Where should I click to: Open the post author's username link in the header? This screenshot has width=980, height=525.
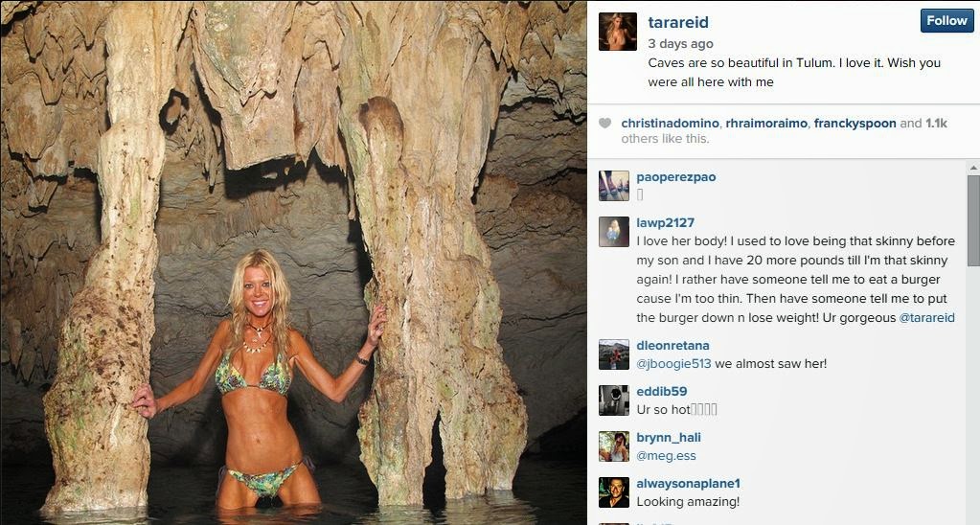678,22
